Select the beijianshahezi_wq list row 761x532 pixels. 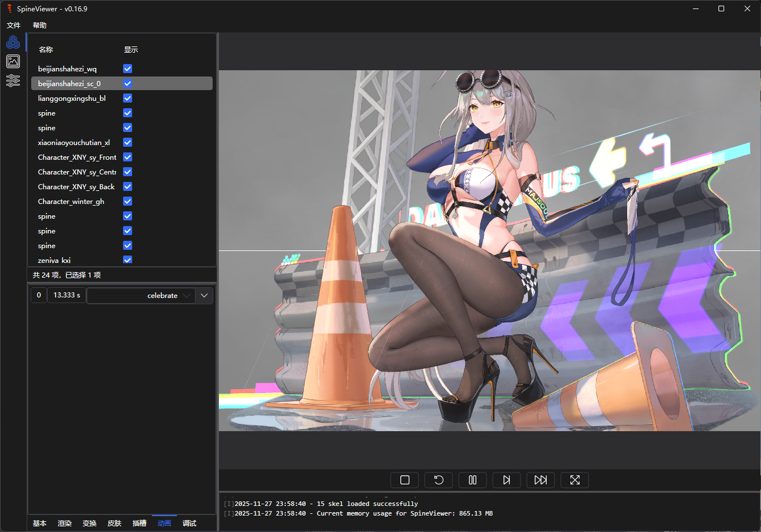point(122,69)
